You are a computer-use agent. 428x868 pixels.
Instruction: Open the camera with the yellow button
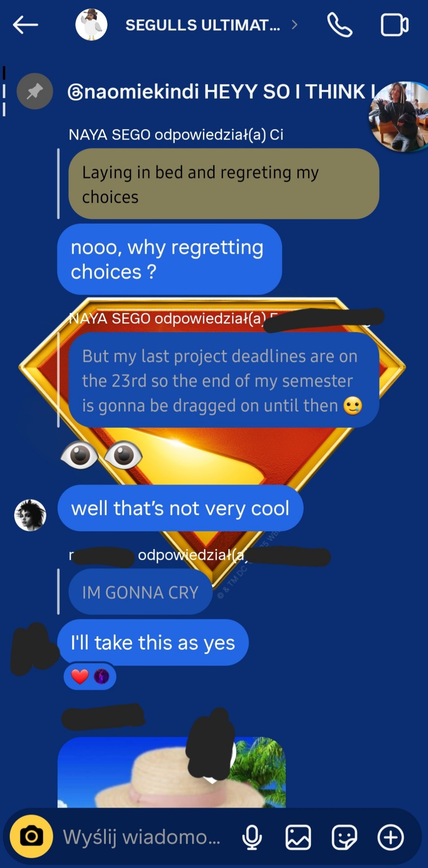point(31,837)
